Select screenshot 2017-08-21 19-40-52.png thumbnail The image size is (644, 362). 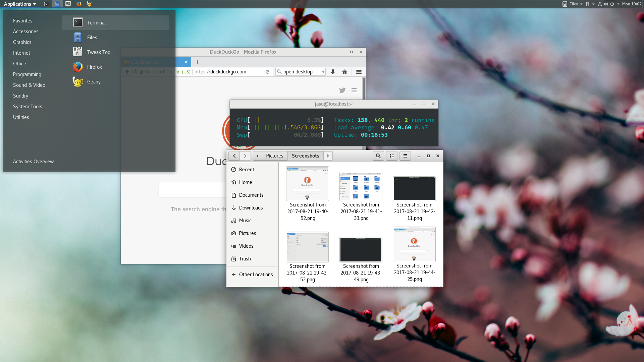click(x=308, y=184)
